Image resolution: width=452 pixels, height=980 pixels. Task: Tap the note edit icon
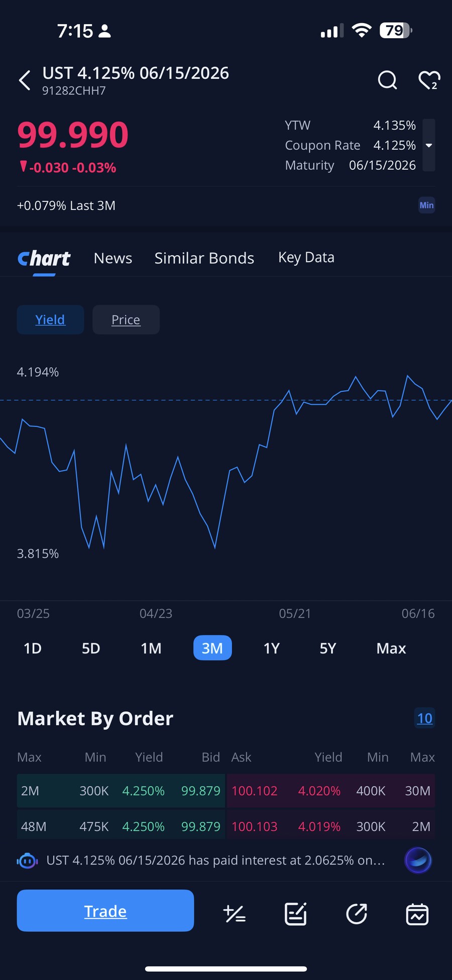[x=295, y=914]
